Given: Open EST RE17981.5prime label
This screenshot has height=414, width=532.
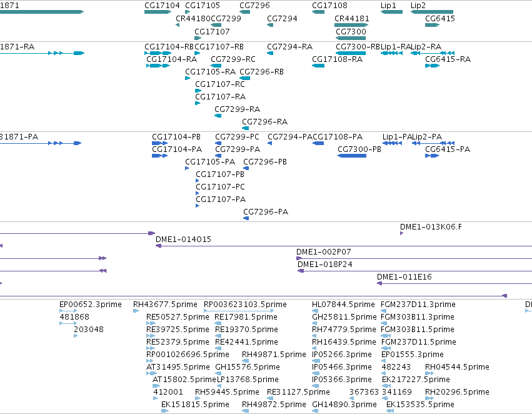Looking at the screenshot, I should [x=246, y=317].
